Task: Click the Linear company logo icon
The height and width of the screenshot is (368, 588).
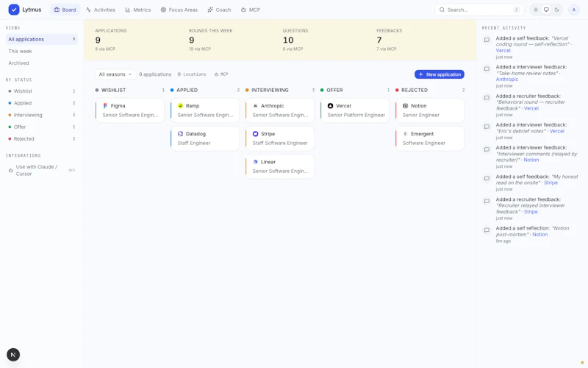Action: click(x=255, y=162)
